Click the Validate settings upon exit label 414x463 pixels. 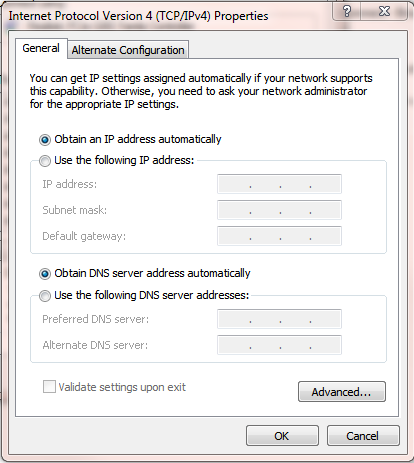coord(122,387)
